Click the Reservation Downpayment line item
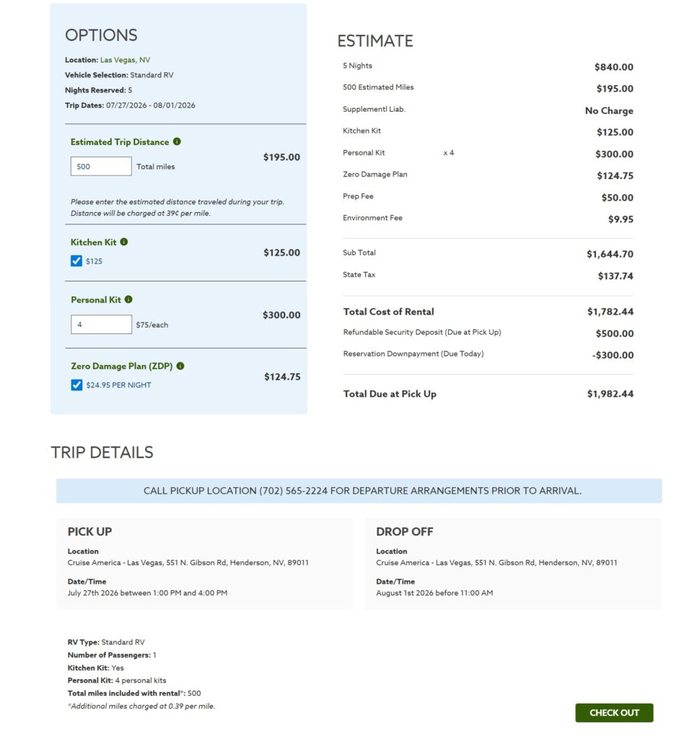 413,354
